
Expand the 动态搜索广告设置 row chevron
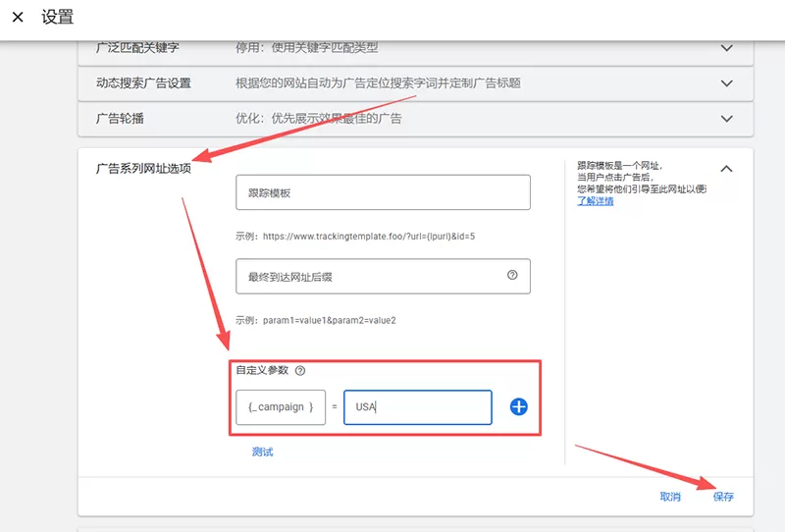pyautogui.click(x=726, y=83)
